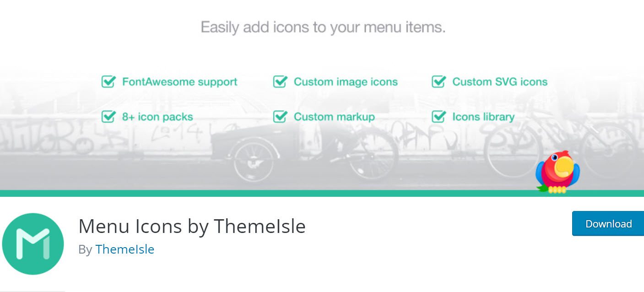Click the Custom SVG icons label text
The height and width of the screenshot is (292, 644).
coord(500,82)
